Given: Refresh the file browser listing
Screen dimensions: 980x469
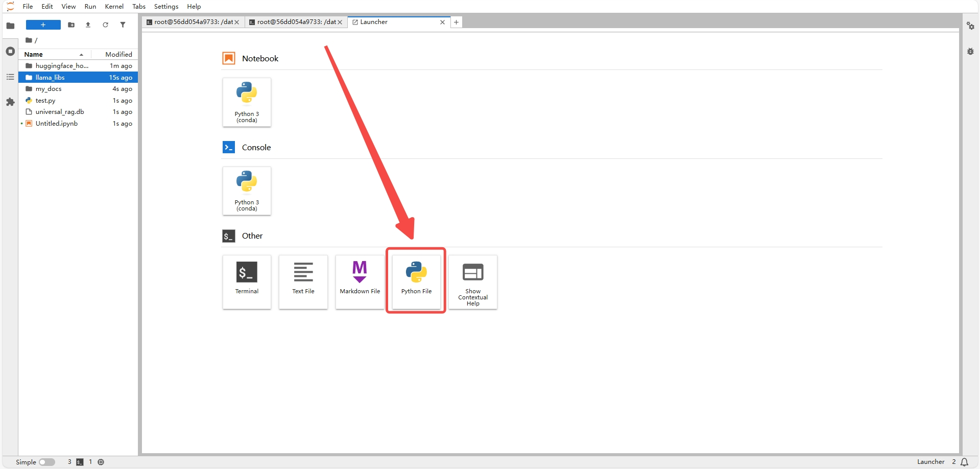Looking at the screenshot, I should pyautogui.click(x=105, y=25).
